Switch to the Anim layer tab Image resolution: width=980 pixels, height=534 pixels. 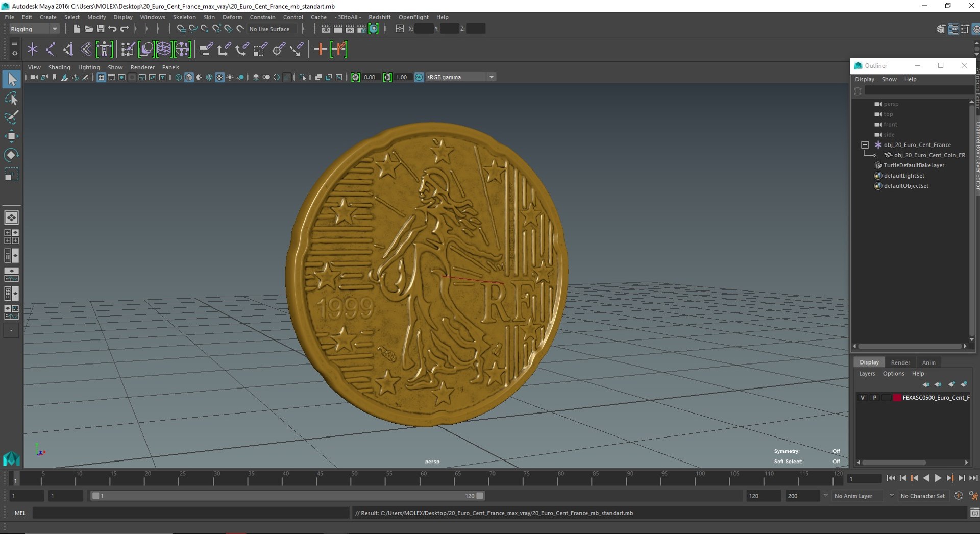point(928,362)
